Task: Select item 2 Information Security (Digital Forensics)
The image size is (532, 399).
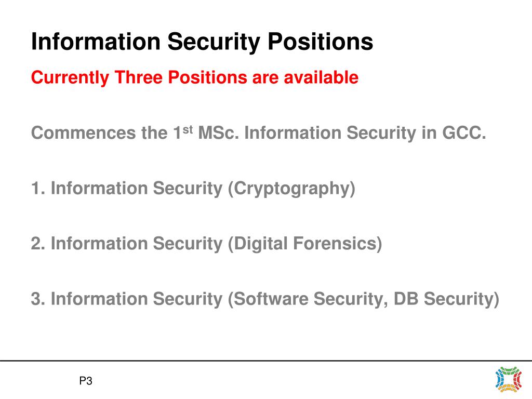Action: 206,244
